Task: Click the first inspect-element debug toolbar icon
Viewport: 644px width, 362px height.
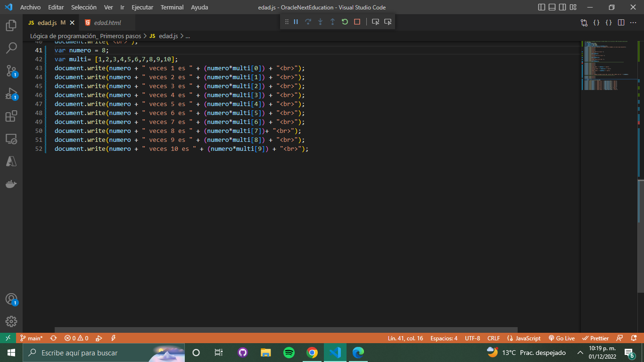Action: (x=375, y=22)
